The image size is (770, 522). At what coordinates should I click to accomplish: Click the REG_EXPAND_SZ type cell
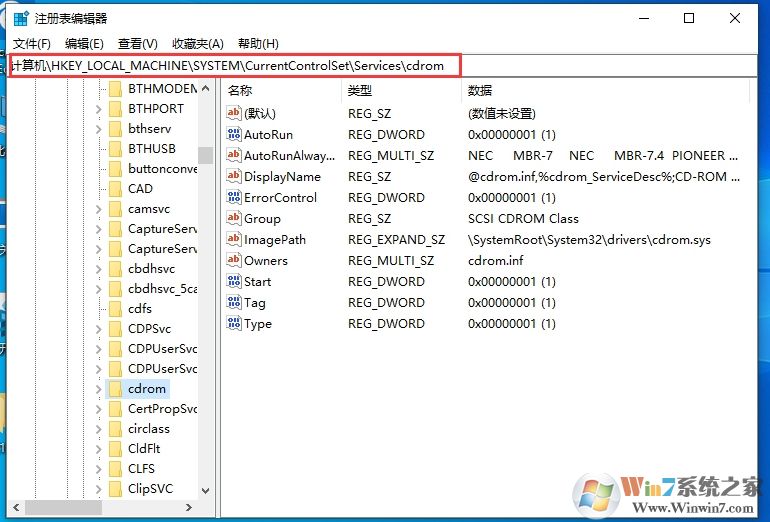396,240
